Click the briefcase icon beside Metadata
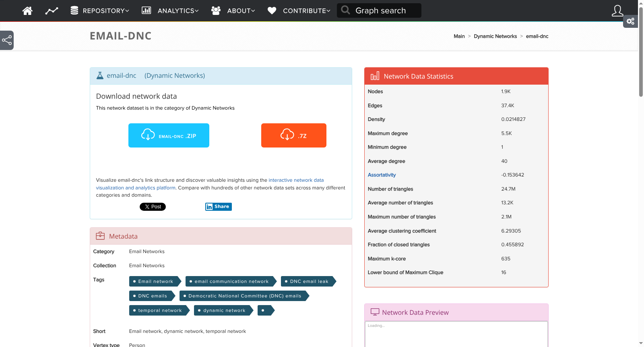This screenshot has width=644, height=347. (100, 236)
